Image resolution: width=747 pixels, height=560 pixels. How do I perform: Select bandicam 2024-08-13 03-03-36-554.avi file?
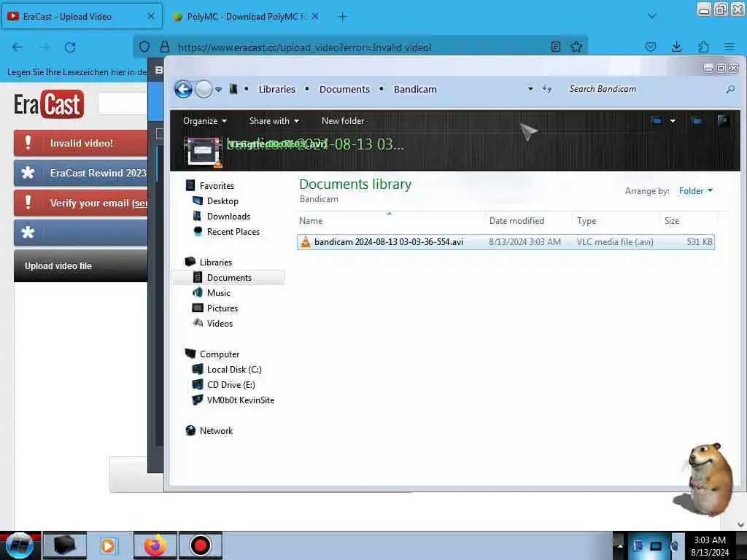pyautogui.click(x=506, y=242)
